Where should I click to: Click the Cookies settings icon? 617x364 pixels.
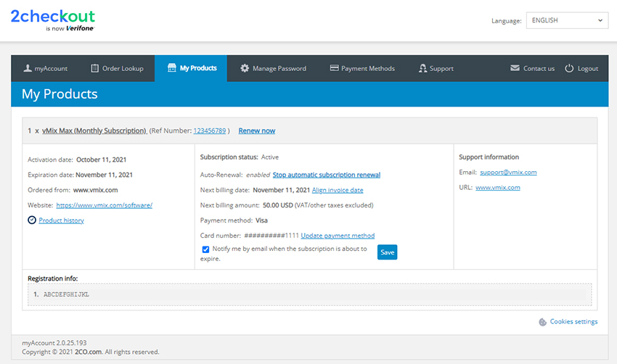tap(542, 322)
